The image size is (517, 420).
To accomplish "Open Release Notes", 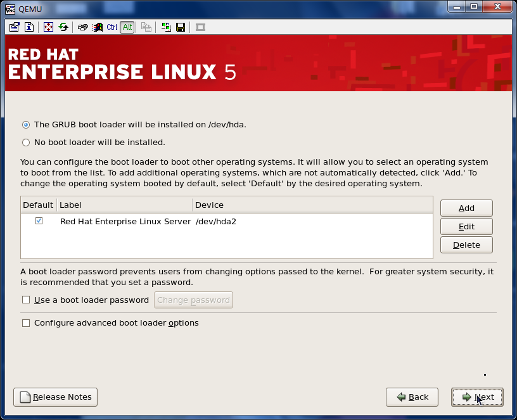I will (x=55, y=397).
